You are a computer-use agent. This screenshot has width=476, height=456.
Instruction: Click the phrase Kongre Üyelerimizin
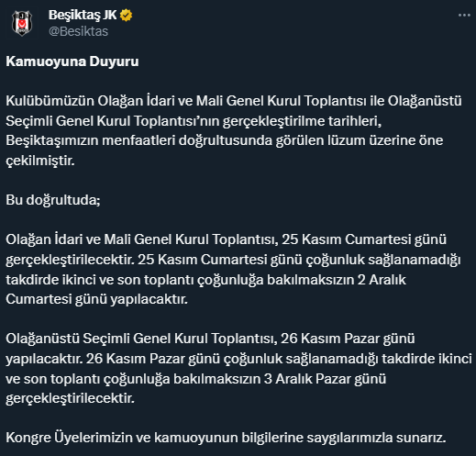pyautogui.click(x=69, y=438)
